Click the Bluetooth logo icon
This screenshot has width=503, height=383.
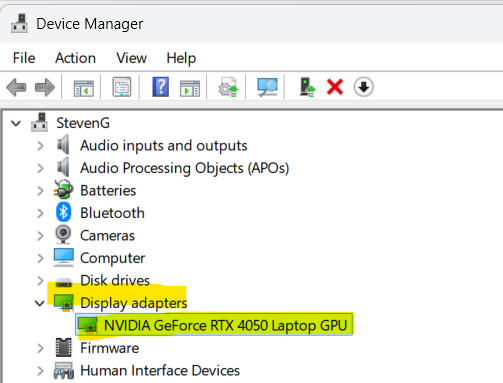click(x=63, y=212)
